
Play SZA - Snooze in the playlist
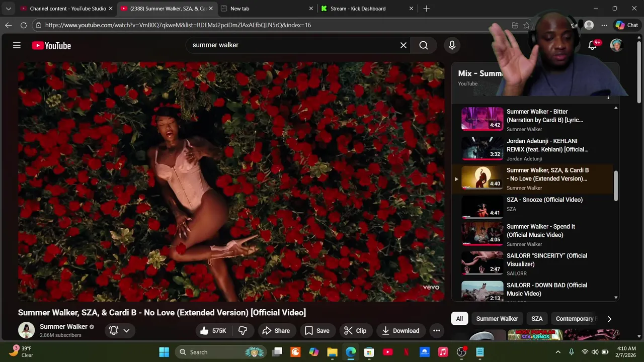tap(533, 207)
